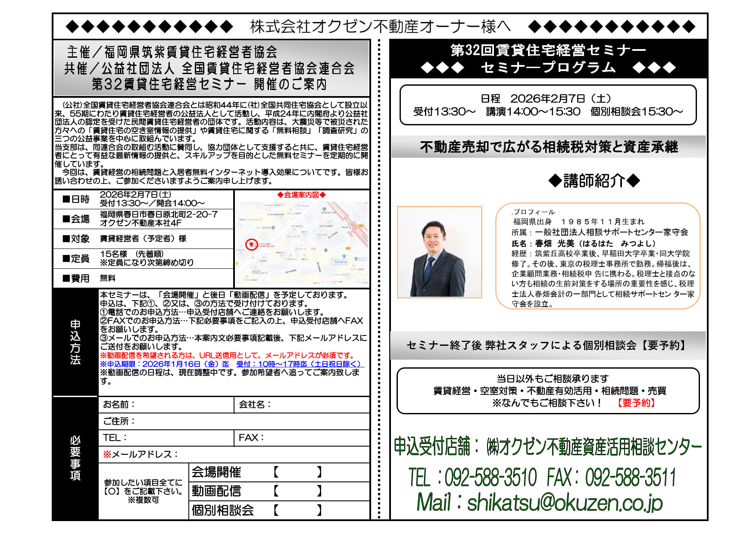Screen dimensions: 756x534
Task: Click the セミナープログラム black header banner
Action: (548, 59)
